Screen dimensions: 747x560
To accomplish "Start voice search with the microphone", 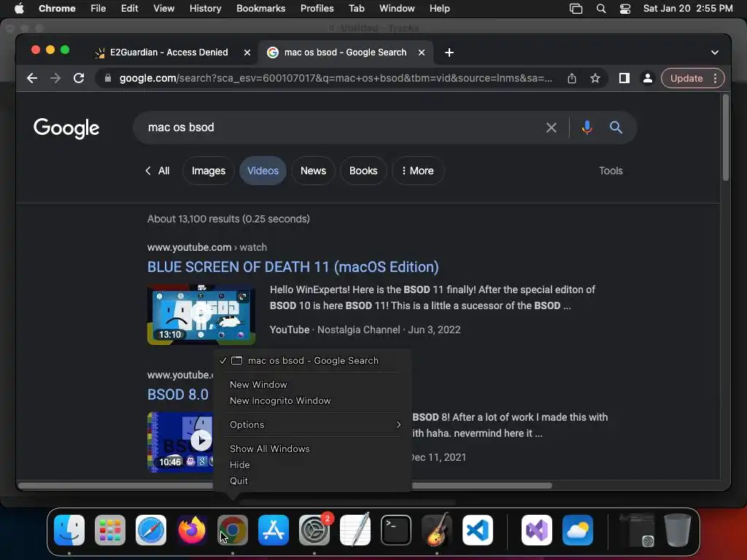I will tap(587, 128).
